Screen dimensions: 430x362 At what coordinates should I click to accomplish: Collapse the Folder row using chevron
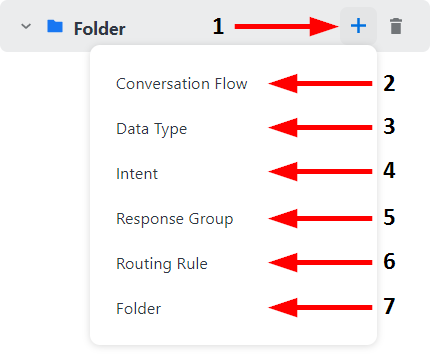(x=26, y=26)
